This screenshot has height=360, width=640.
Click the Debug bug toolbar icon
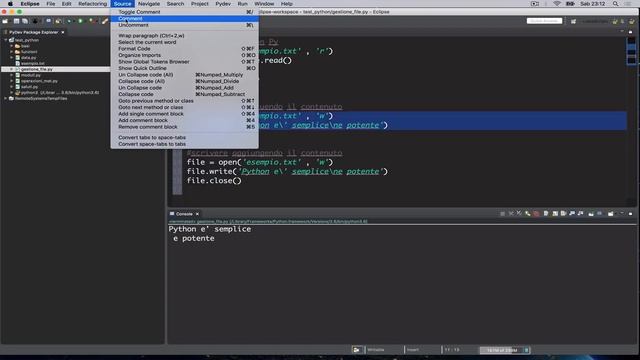69,21
